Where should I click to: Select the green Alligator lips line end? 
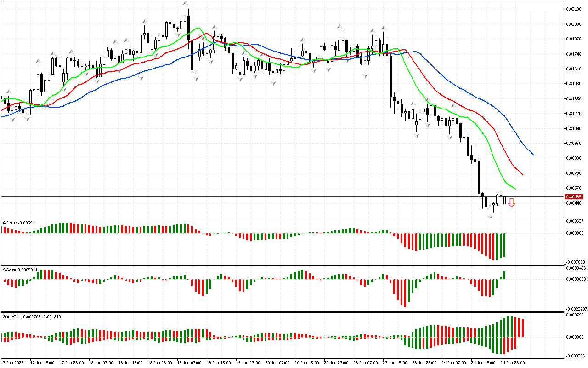click(x=515, y=189)
